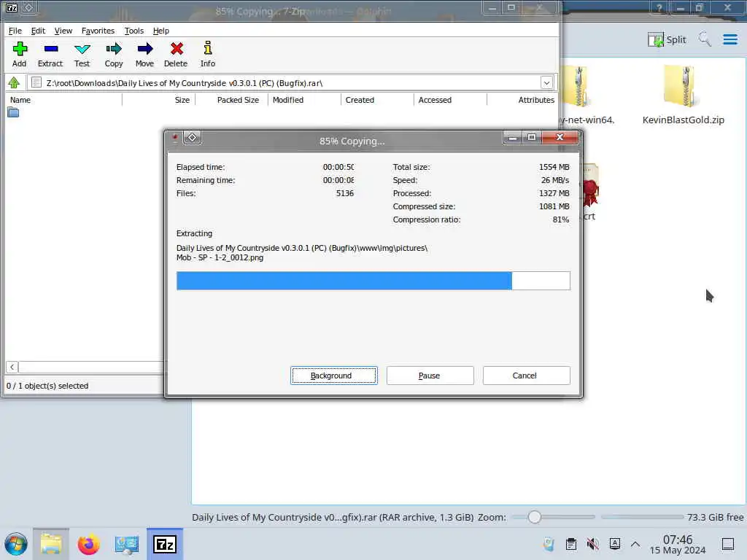The image size is (747, 560).
Task: Open the Edit menu
Action: click(38, 31)
